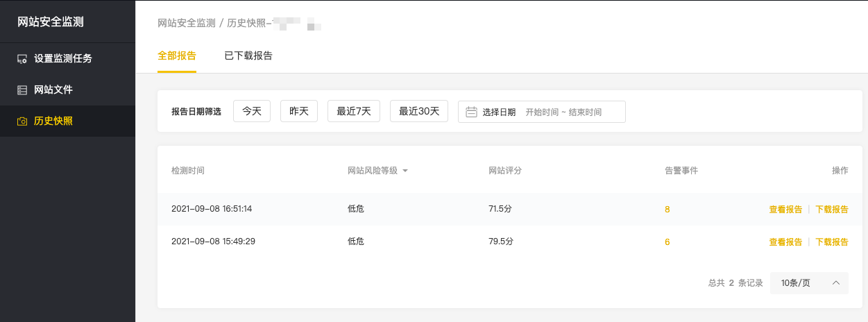Download report for 16:51:14 detection
The height and width of the screenshot is (322, 868).
(x=831, y=210)
